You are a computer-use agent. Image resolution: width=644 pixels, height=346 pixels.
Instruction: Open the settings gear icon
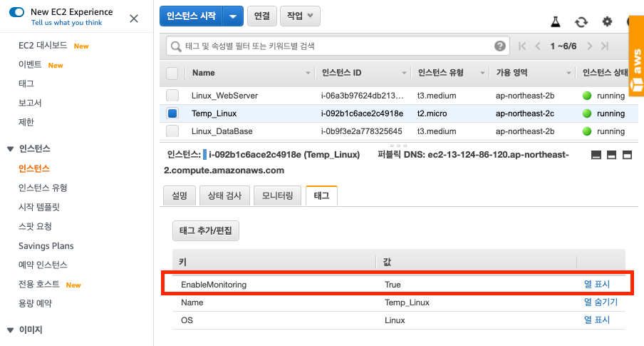[607, 21]
